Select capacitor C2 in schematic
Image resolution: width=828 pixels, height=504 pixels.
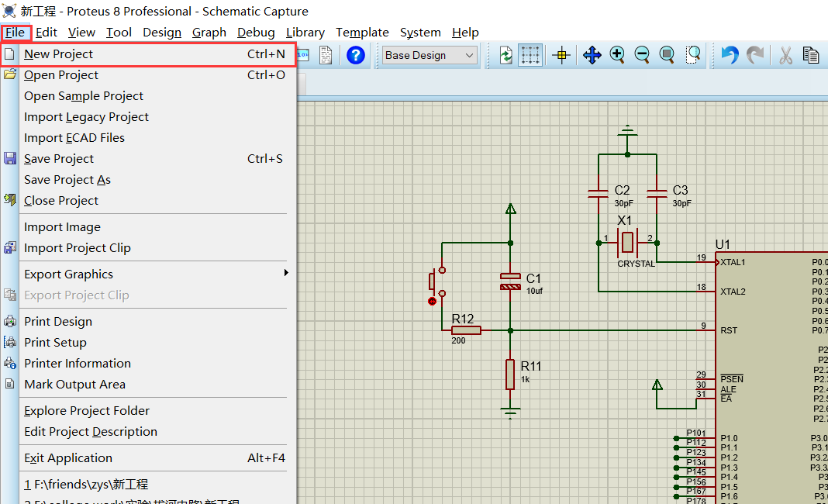pyautogui.click(x=599, y=194)
